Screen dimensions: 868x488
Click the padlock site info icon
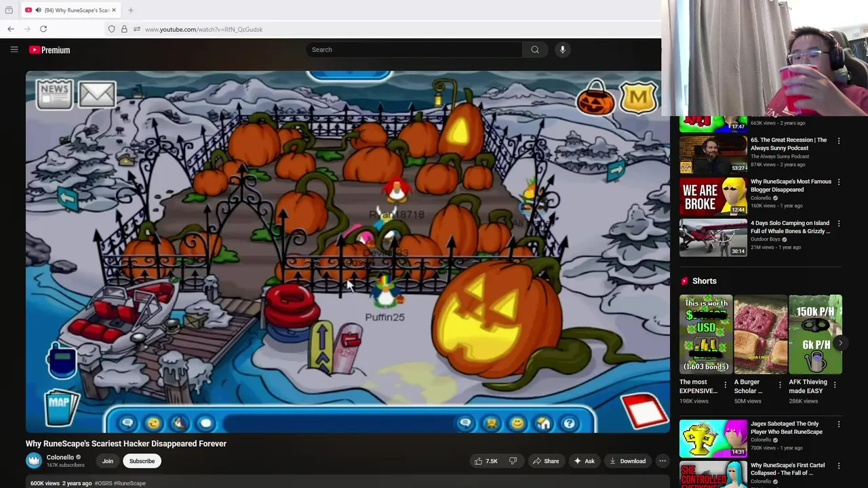click(x=124, y=29)
